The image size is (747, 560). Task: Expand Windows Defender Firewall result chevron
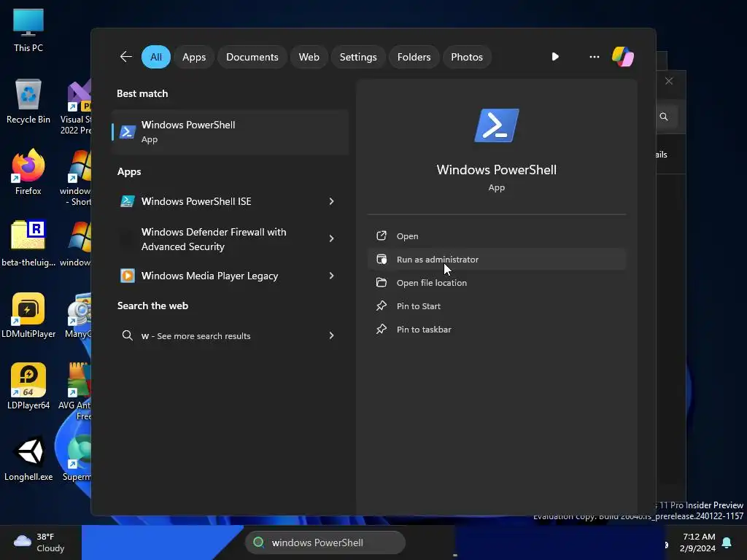coord(332,238)
